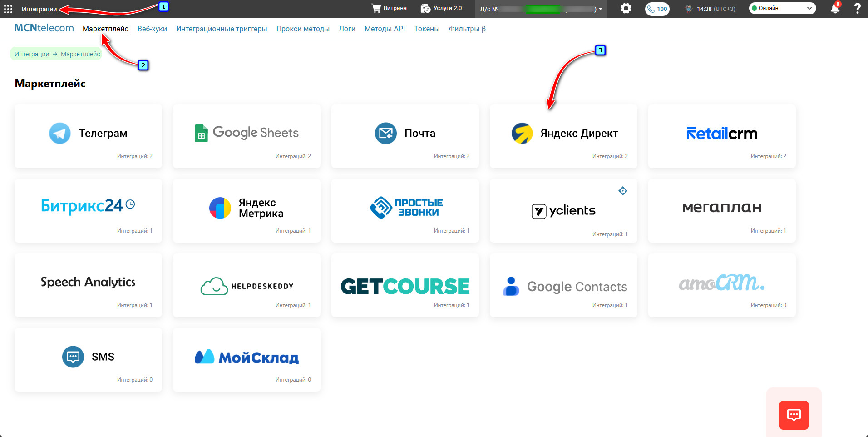Image resolution: width=868 pixels, height=437 pixels.
Task: Open the Мегаплан integration card
Action: (722, 211)
